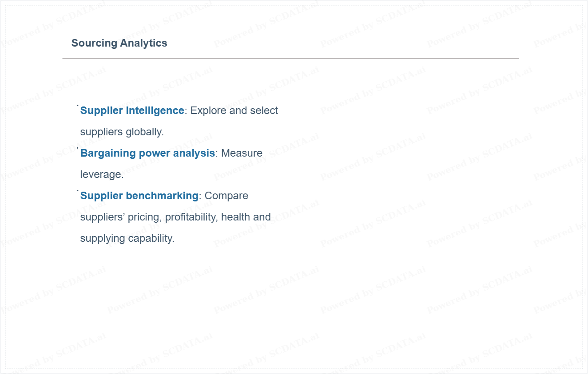Click the word "Measure" after Bargaining power analysis

coord(242,153)
